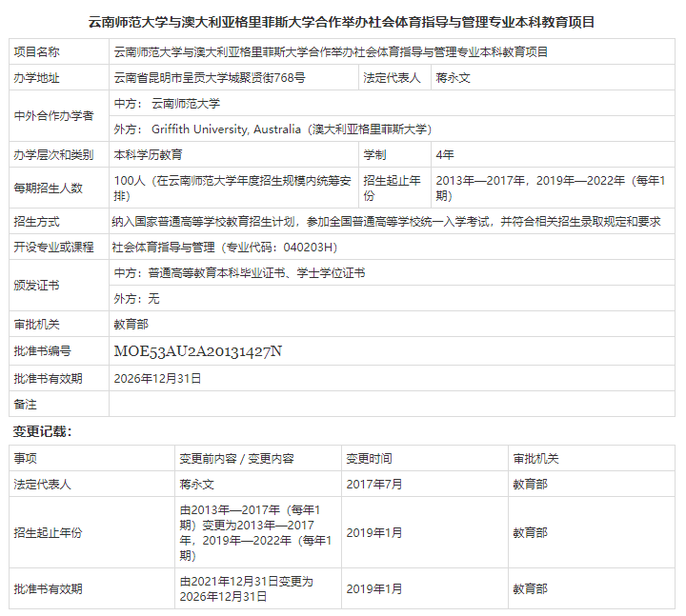This screenshot has height=616, width=686.
Task: Select the label '招生方式'
Action: click(37, 222)
